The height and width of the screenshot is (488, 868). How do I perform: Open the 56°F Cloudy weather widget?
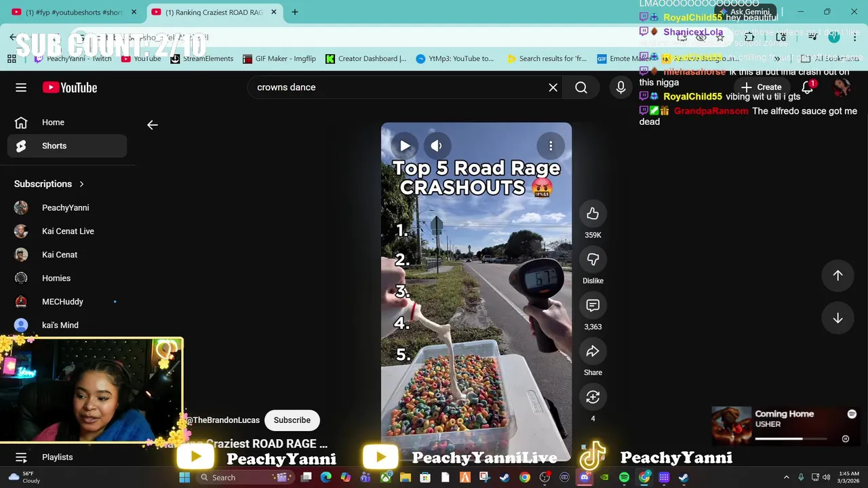tap(24, 478)
